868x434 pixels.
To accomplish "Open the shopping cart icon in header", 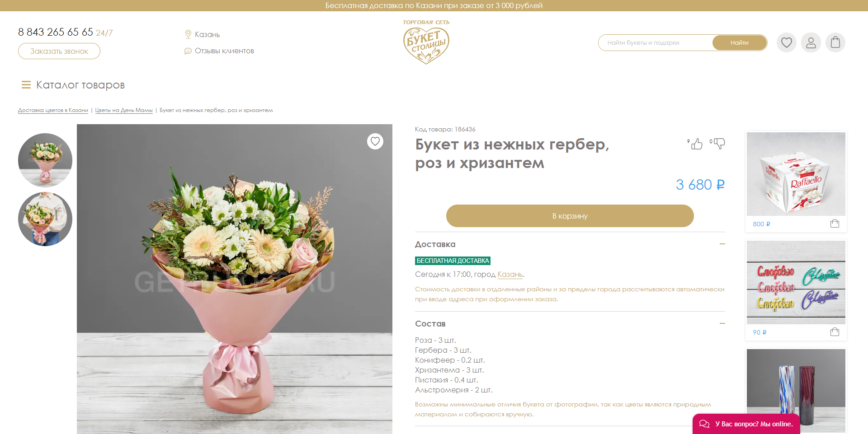I will click(x=835, y=42).
